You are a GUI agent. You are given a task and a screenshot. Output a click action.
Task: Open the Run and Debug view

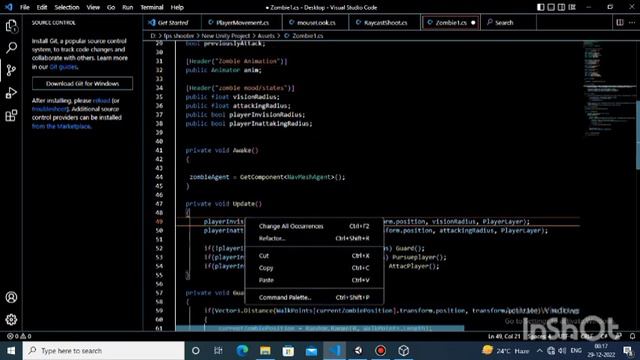click(x=11, y=93)
